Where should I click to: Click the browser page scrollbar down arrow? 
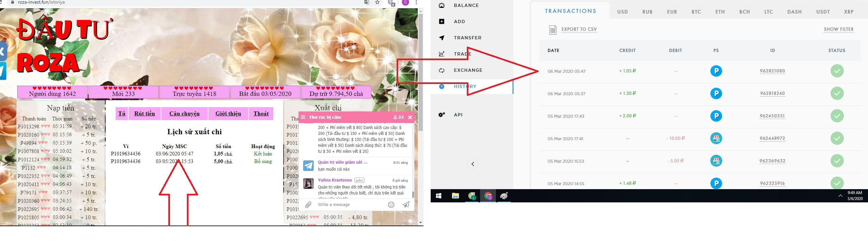(x=420, y=223)
